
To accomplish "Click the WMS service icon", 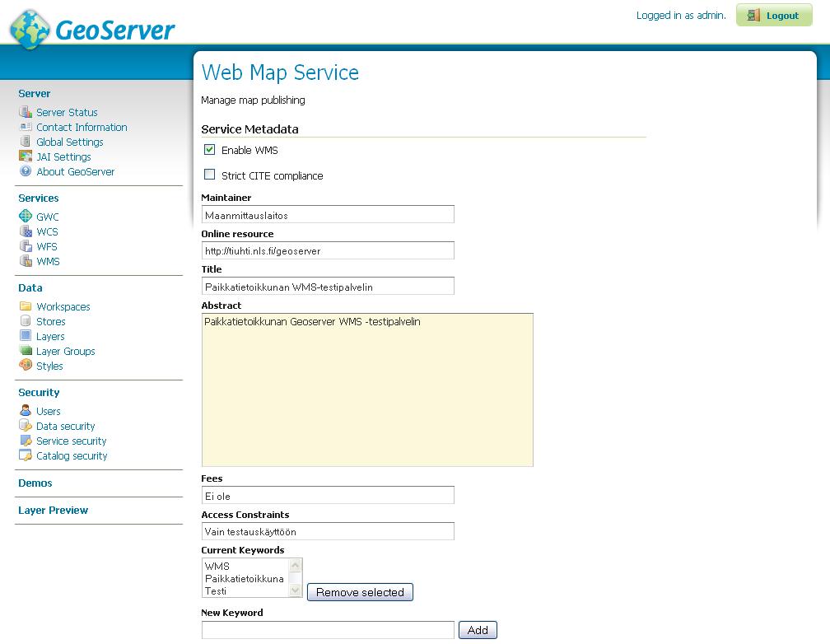I will [x=26, y=260].
